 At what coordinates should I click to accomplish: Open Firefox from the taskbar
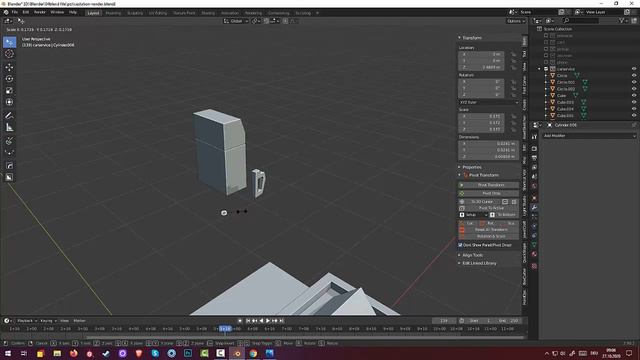tap(73, 353)
